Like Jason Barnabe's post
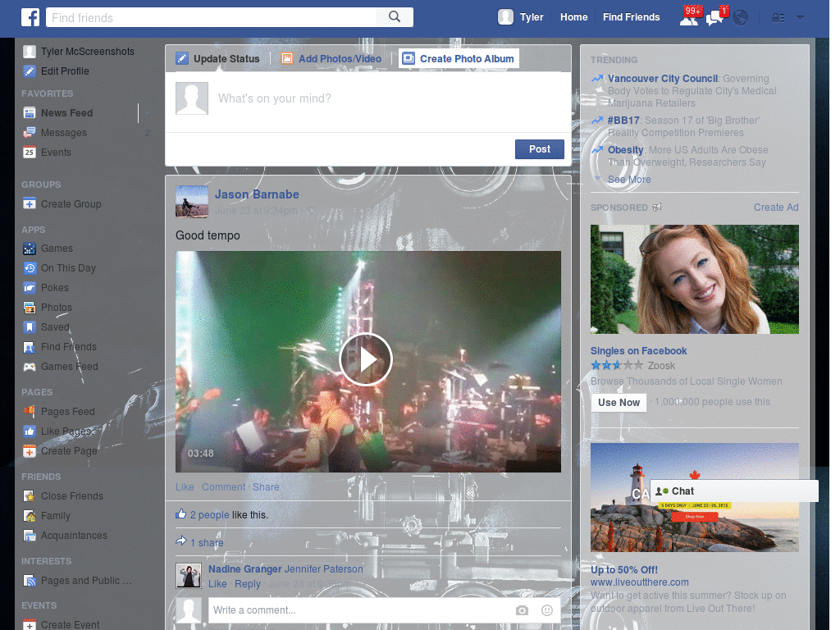Screen dimensions: 840x630 (x=184, y=486)
